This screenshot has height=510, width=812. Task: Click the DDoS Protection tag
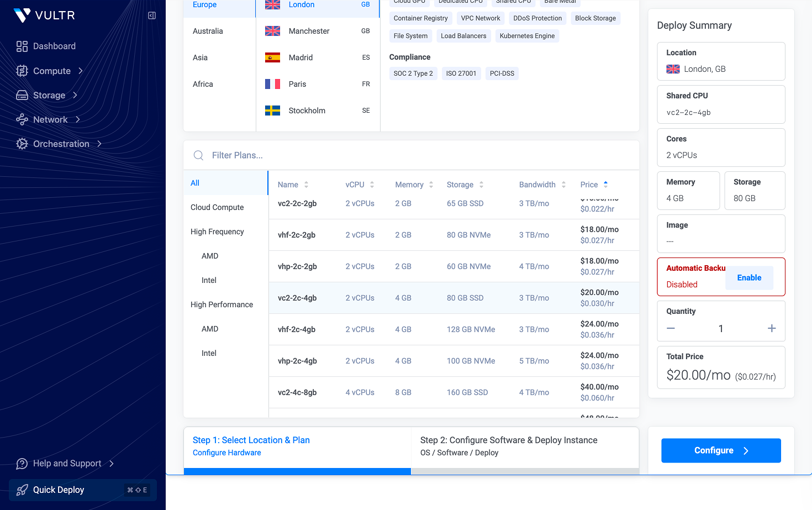[537, 18]
